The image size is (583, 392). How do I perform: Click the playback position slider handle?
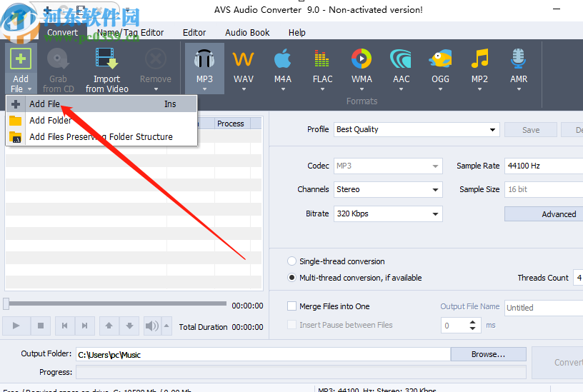[6, 303]
